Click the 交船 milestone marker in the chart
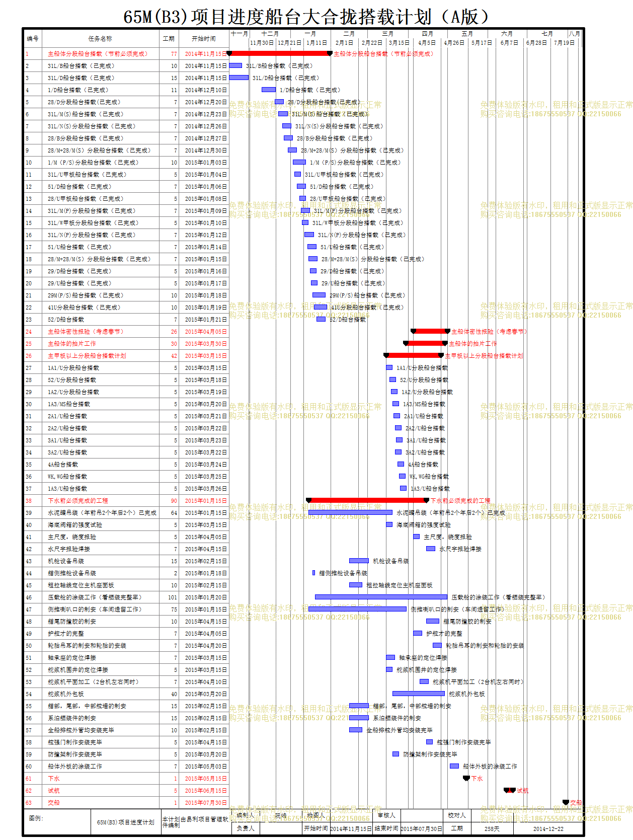This screenshot has height=840, width=633. (566, 802)
